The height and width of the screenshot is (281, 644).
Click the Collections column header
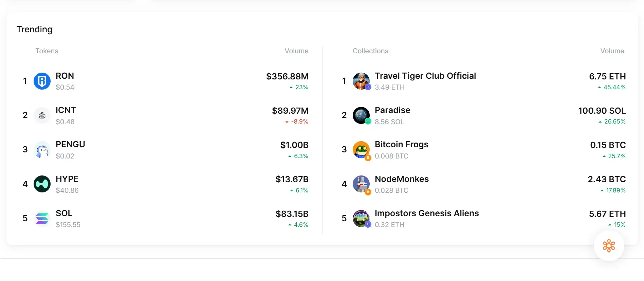point(370,51)
